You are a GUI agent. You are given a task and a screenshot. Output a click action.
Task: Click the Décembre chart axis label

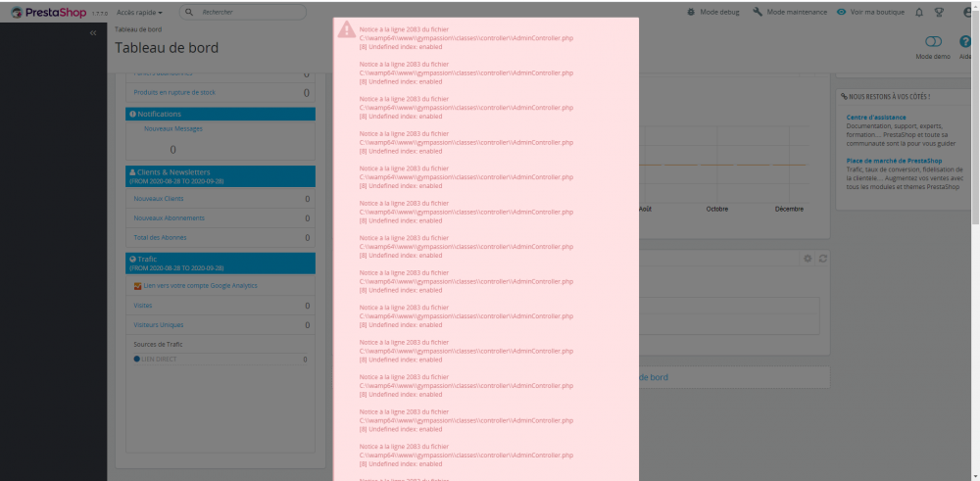pyautogui.click(x=789, y=209)
